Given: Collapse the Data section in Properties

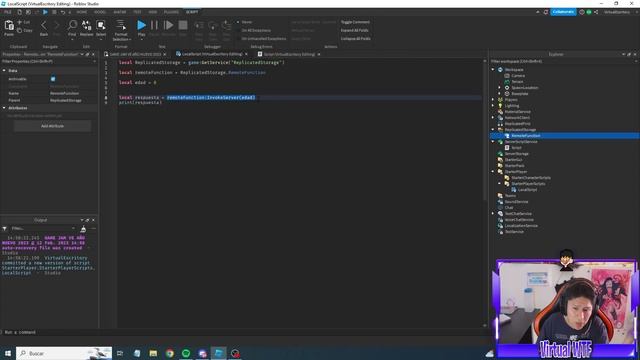Looking at the screenshot, I should tap(4, 71).
